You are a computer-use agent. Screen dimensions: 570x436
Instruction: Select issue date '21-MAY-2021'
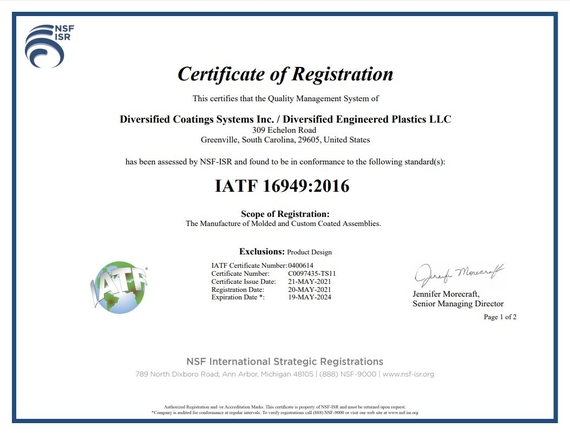click(310, 281)
